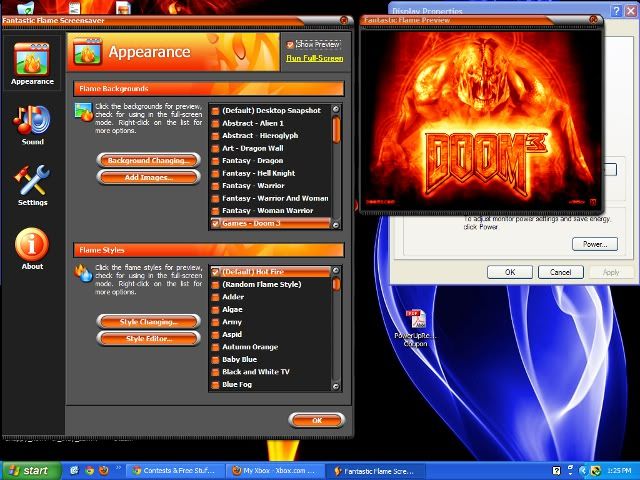Click the Style Changing... button
The image size is (640, 480).
(149, 322)
